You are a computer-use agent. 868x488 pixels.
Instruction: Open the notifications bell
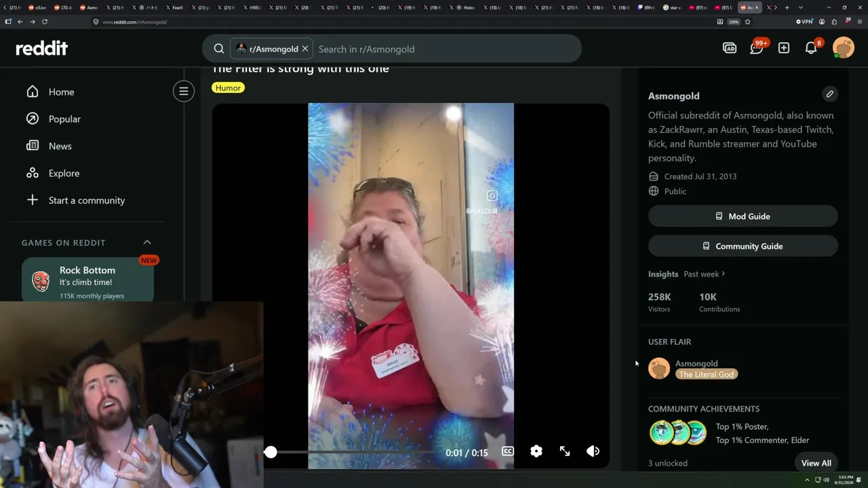pyautogui.click(x=812, y=47)
